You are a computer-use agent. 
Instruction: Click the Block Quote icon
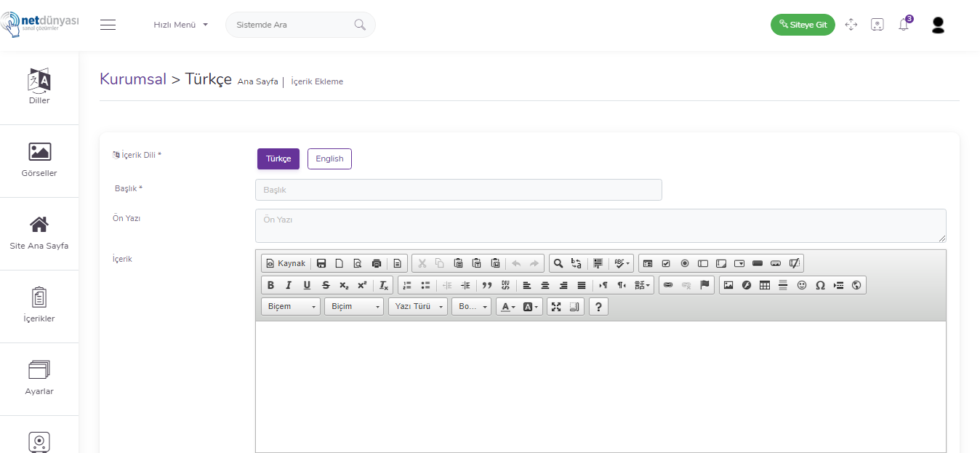tap(487, 285)
